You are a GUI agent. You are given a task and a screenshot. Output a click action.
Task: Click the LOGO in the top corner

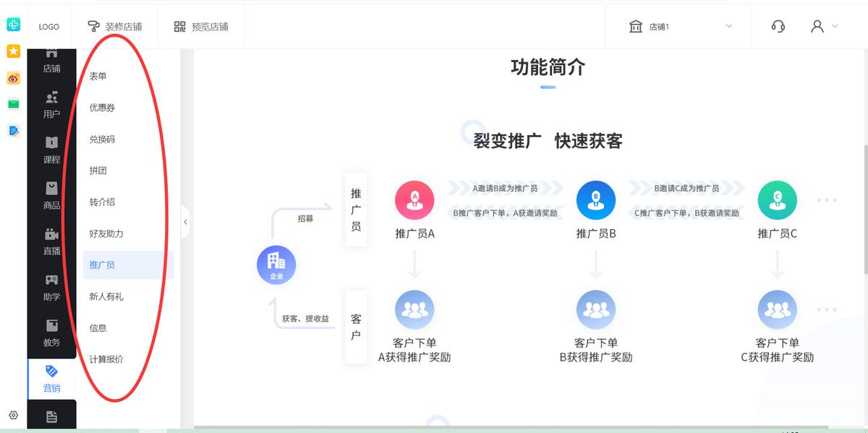[x=48, y=26]
